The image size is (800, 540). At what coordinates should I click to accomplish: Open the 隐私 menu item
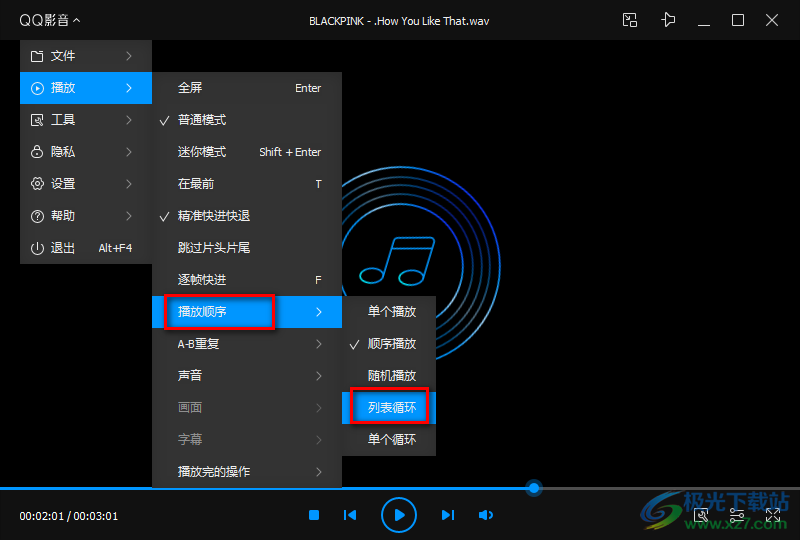tap(86, 152)
